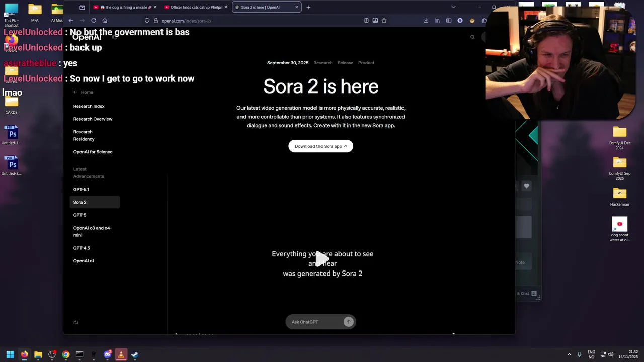Open Discord from the taskbar
Image resolution: width=644 pixels, height=362 pixels.
coord(107,354)
